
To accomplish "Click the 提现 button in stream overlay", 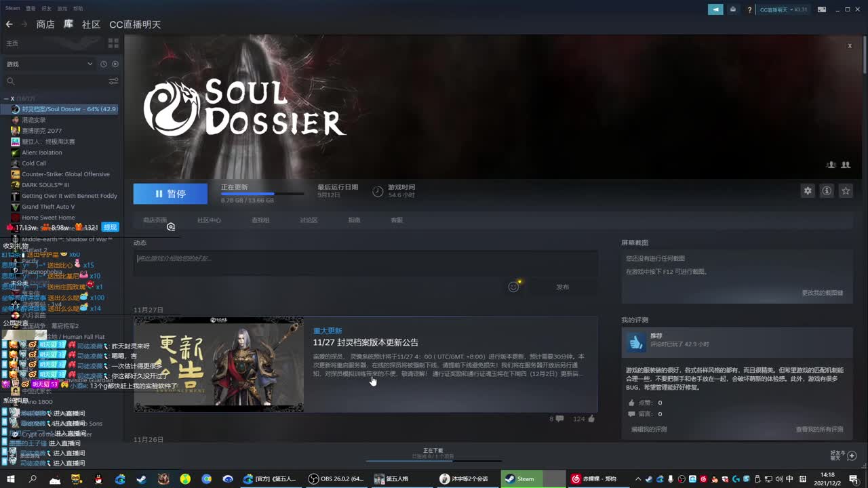I will [x=110, y=227].
